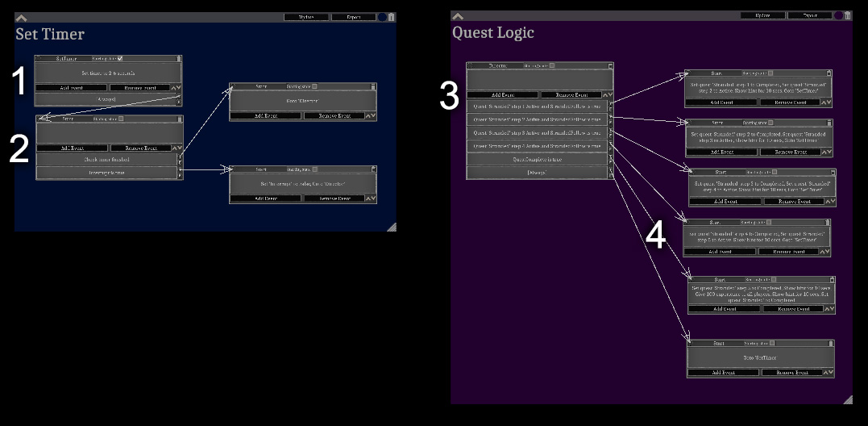868x426 pixels.
Task: Click the link connector on 'Check timer finished' row
Action: [x=180, y=160]
